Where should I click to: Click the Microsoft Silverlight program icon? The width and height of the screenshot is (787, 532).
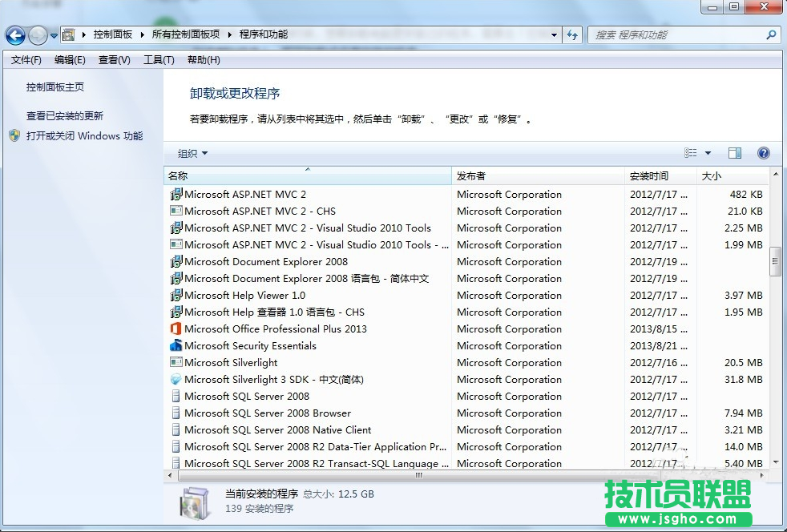[178, 362]
